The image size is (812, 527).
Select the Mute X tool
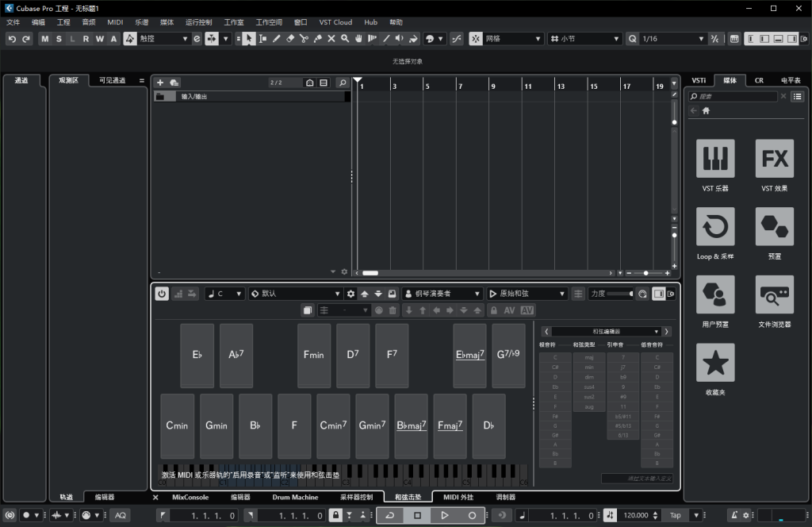click(331, 39)
